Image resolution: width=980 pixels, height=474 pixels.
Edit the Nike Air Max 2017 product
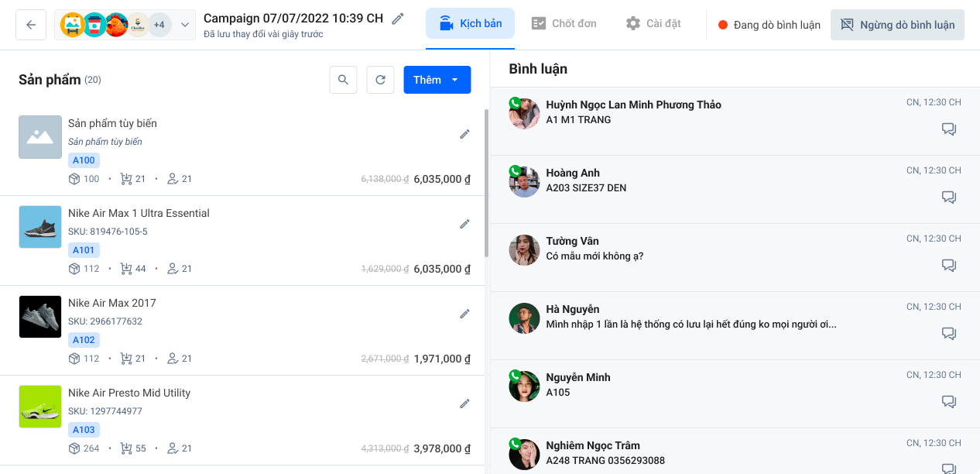point(464,314)
